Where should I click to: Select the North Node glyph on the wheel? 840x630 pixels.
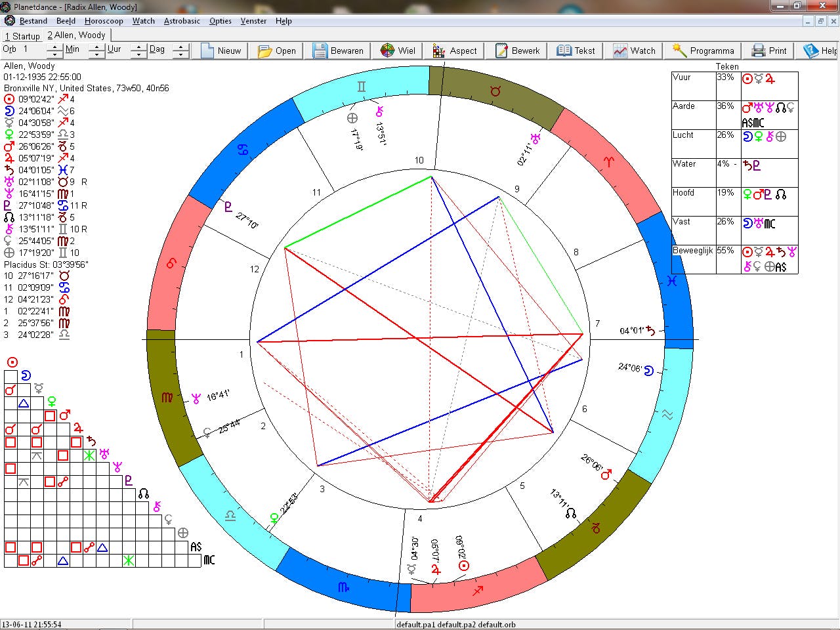(570, 513)
